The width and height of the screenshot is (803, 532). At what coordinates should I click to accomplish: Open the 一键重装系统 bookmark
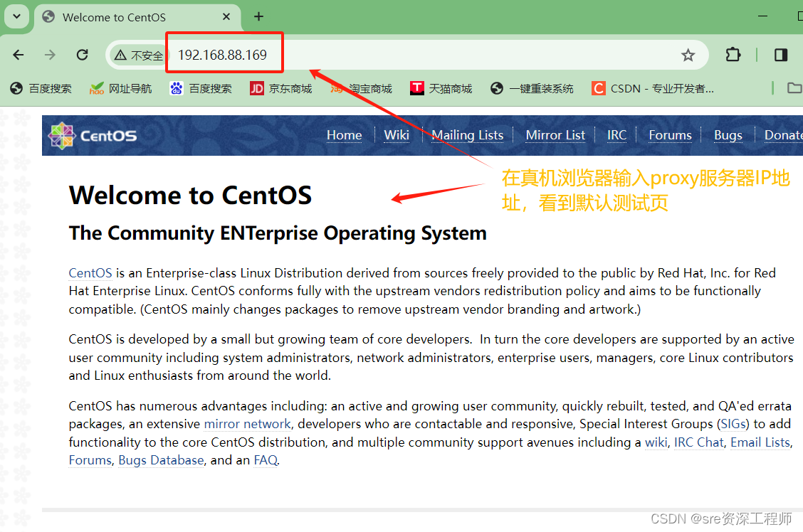coord(532,88)
